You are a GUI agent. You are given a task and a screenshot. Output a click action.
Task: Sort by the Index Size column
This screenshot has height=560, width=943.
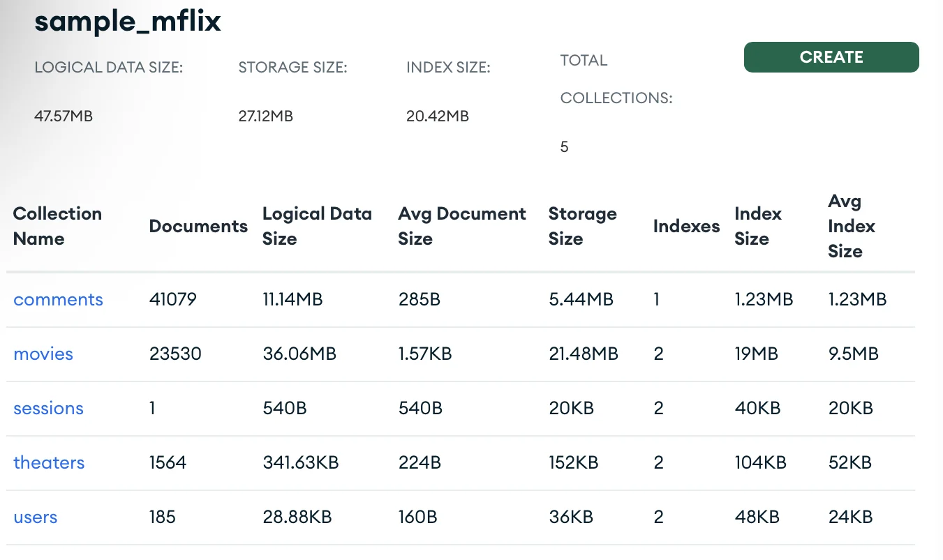point(758,226)
